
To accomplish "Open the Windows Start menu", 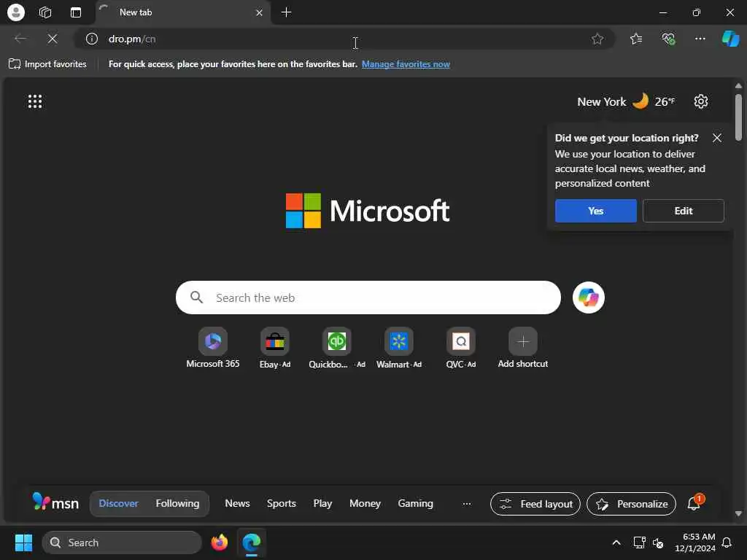I will pos(23,542).
